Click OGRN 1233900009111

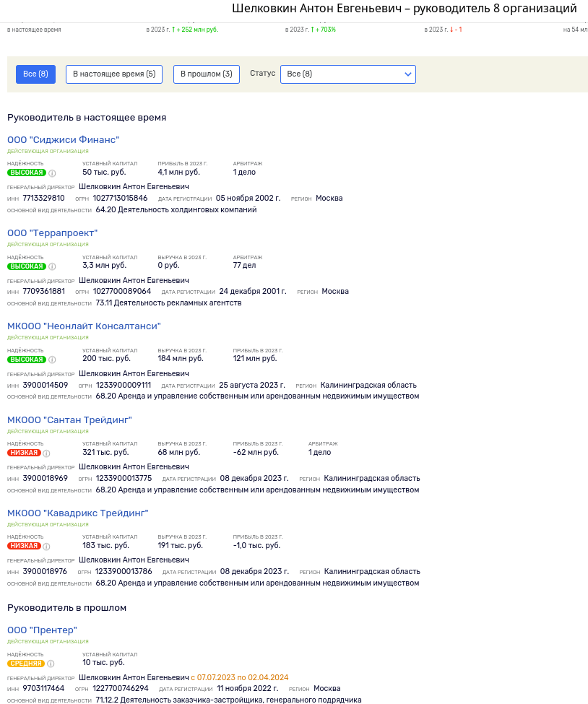coord(124,385)
